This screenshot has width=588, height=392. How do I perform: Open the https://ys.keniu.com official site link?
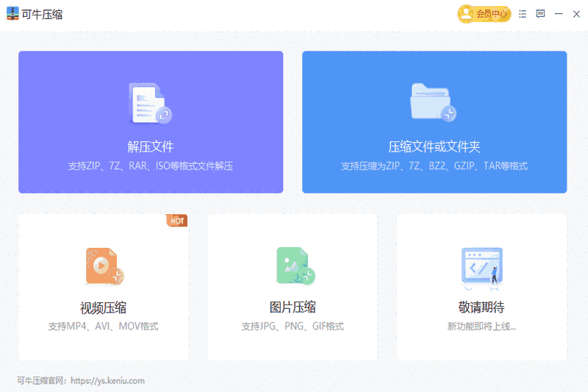point(107,380)
